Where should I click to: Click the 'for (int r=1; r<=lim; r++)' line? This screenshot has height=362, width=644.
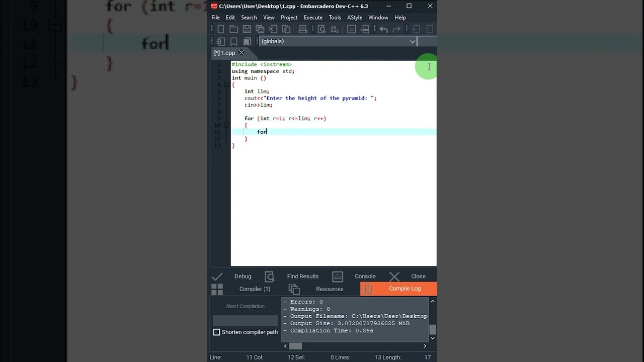tap(285, 119)
